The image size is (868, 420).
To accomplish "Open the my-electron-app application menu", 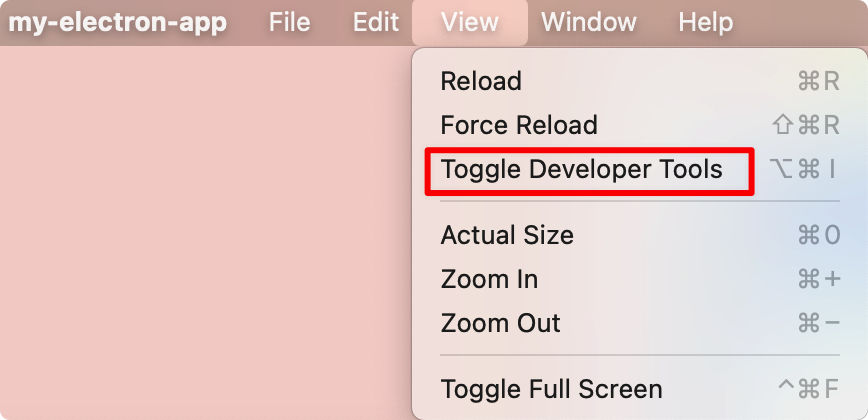I will (x=117, y=23).
